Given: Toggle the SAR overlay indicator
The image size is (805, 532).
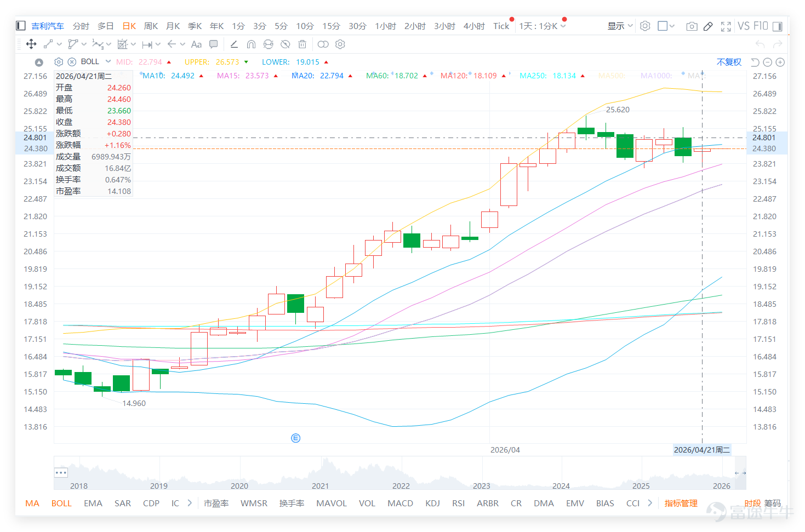Looking at the screenshot, I should coord(123,503).
